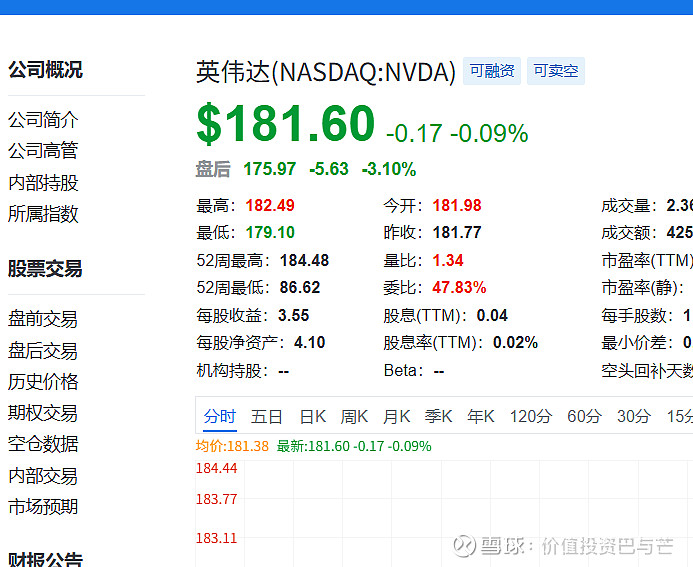Click the 最低 value 179.10
This screenshot has height=567, width=693.
270,232
